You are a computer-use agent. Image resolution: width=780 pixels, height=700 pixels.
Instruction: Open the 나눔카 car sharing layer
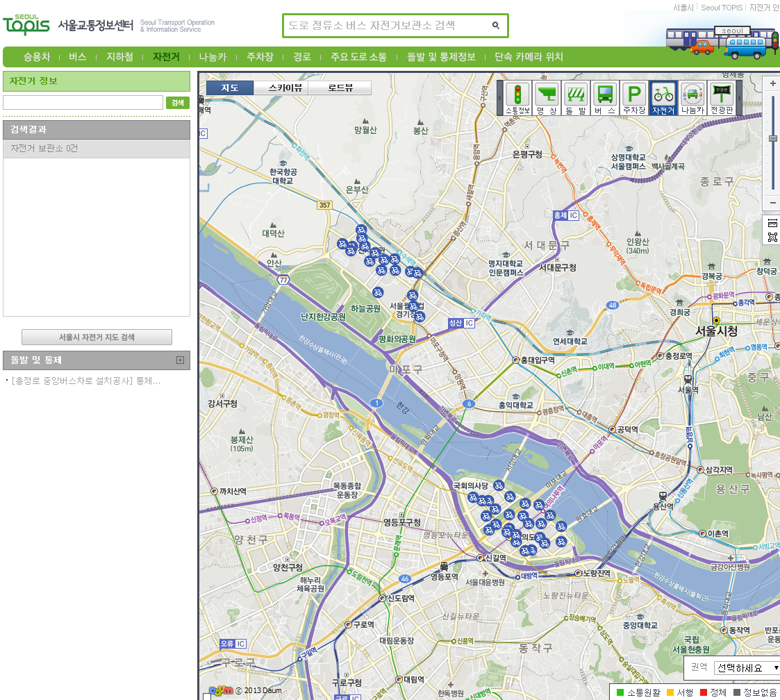(x=692, y=97)
